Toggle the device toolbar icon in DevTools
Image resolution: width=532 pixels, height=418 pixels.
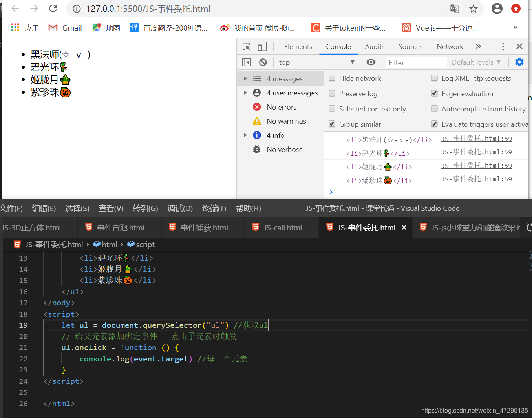(x=262, y=47)
